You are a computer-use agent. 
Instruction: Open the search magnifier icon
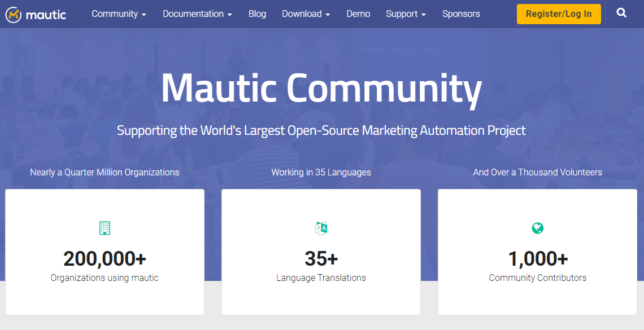(x=621, y=13)
